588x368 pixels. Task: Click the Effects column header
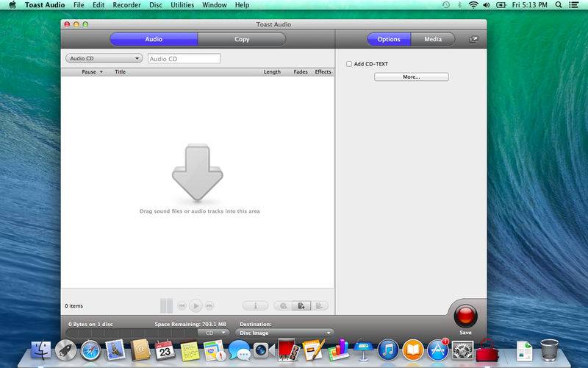[323, 71]
